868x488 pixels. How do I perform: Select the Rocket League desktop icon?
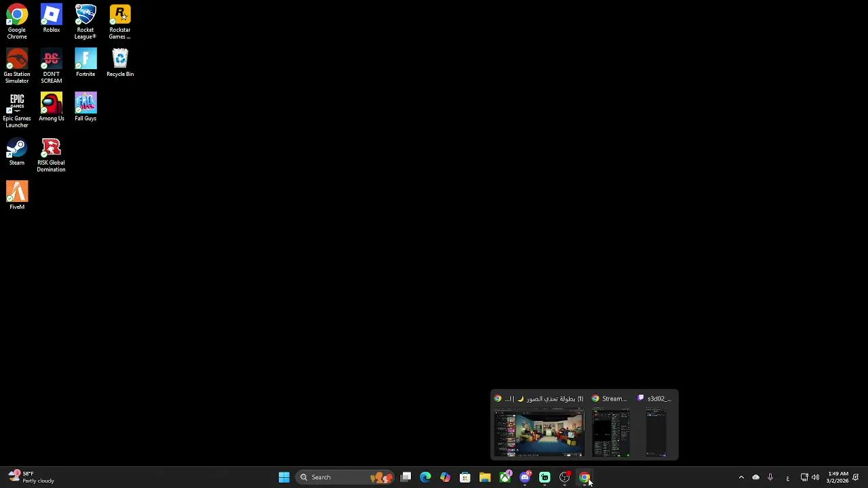(85, 22)
